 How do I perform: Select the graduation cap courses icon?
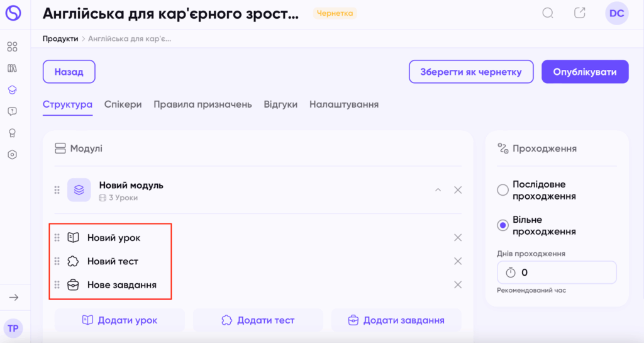pyautogui.click(x=13, y=90)
